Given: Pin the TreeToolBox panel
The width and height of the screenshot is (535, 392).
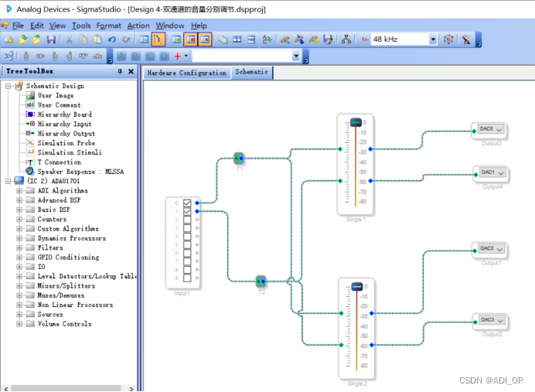Looking at the screenshot, I should click(x=120, y=71).
